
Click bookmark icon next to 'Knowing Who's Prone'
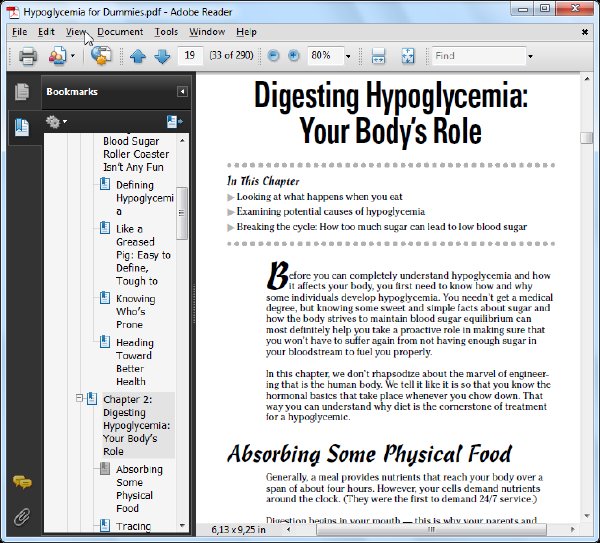pos(105,298)
